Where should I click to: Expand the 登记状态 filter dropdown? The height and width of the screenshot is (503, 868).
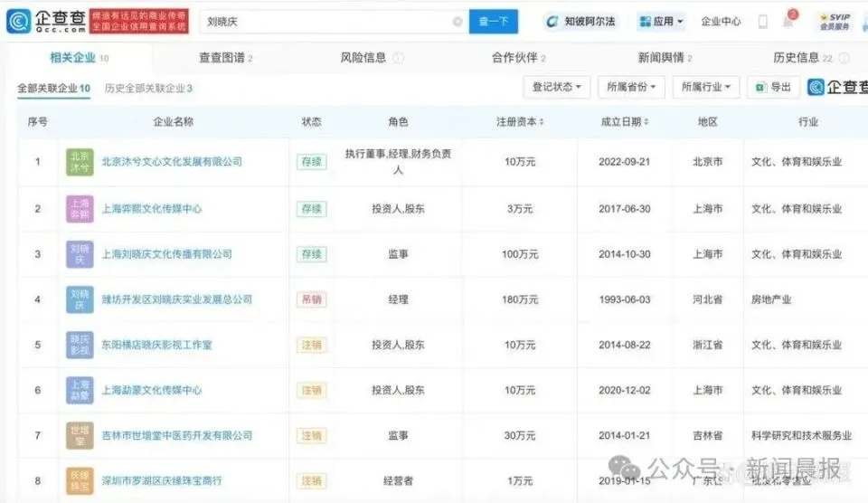coord(556,87)
